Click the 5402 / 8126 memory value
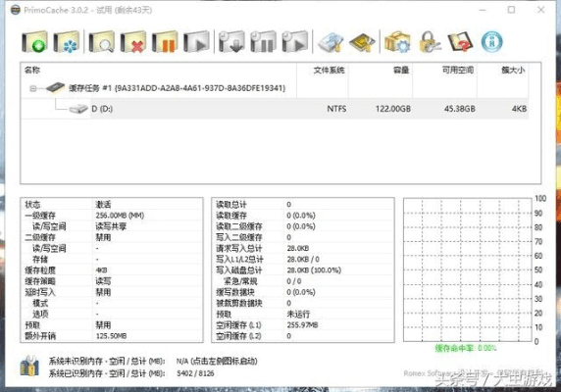 (195, 373)
